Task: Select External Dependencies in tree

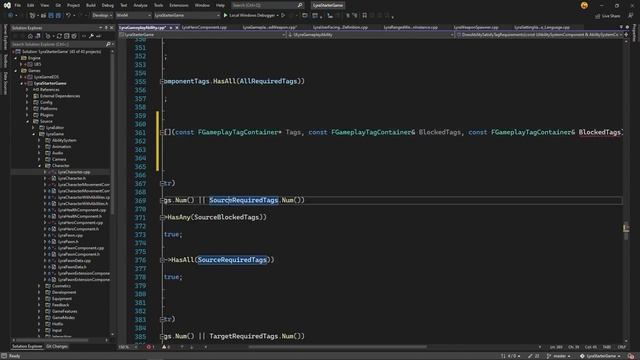Action: [60, 96]
